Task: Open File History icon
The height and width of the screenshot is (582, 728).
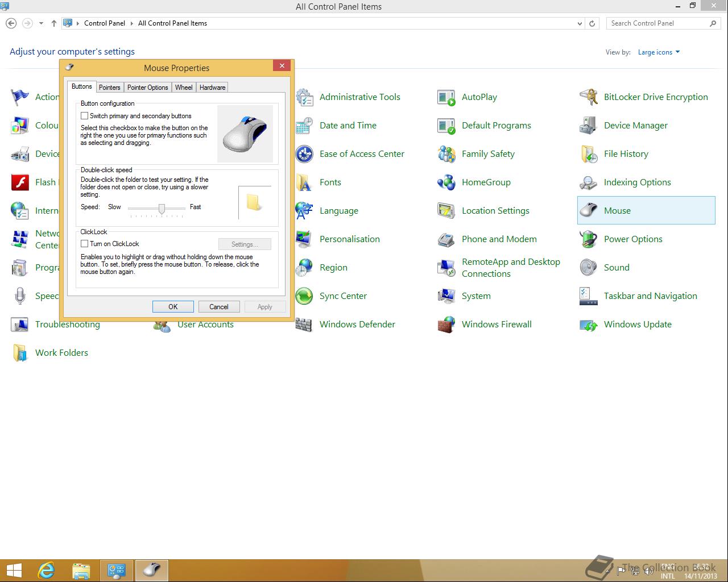Action: [589, 154]
